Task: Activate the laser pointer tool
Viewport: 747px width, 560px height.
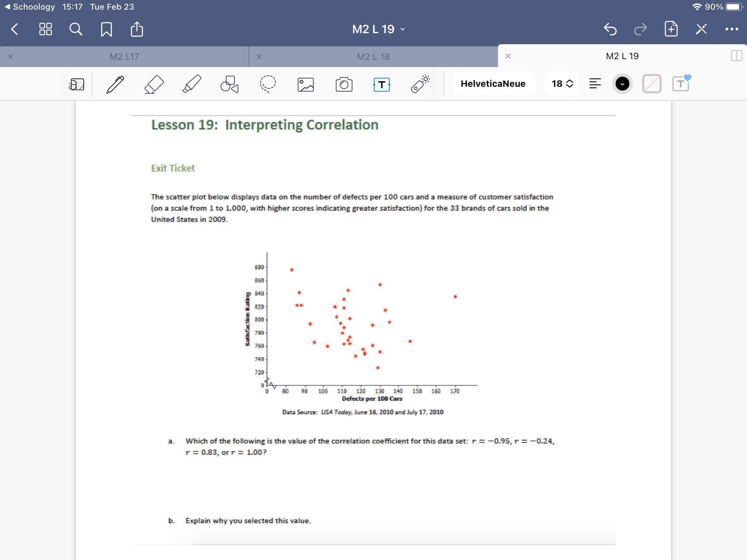Action: point(420,84)
